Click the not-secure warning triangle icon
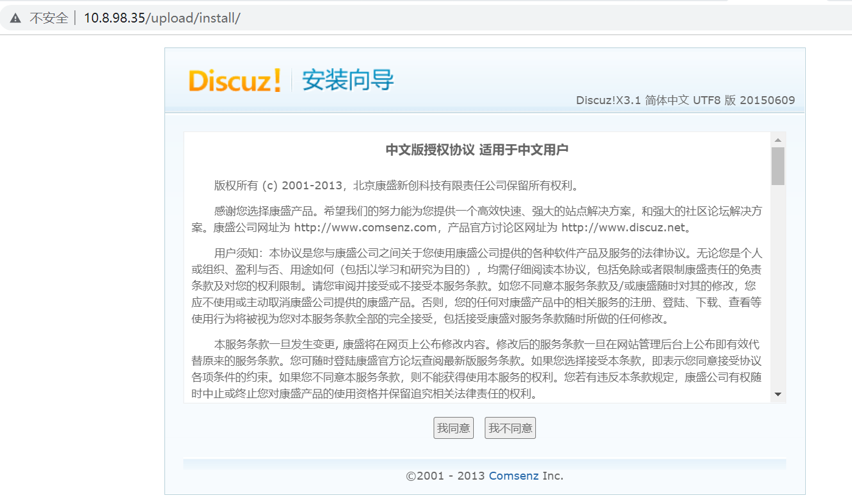This screenshot has height=504, width=852. pyautogui.click(x=15, y=18)
